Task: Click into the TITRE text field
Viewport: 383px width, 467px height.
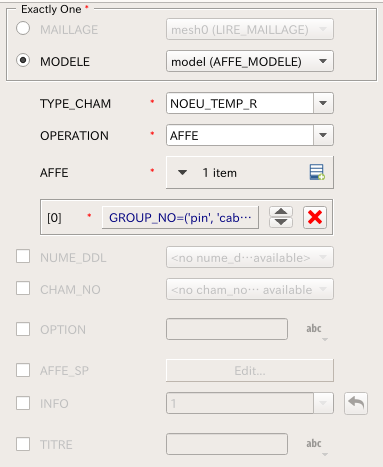Action: [227, 444]
